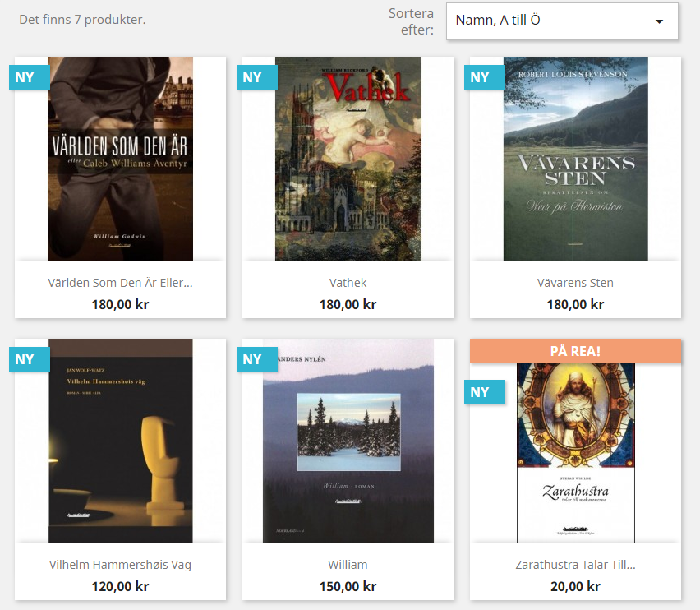This screenshot has height=610, width=700.
Task: Click the NY badge on William
Action: [x=256, y=359]
